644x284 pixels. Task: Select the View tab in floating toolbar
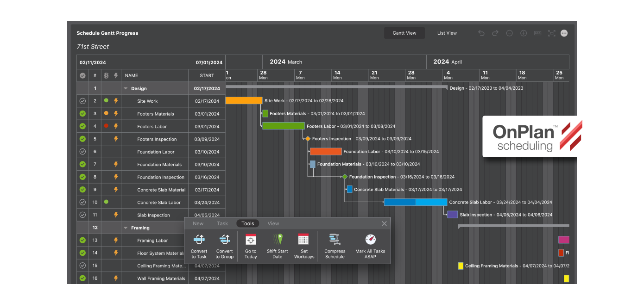pyautogui.click(x=273, y=223)
